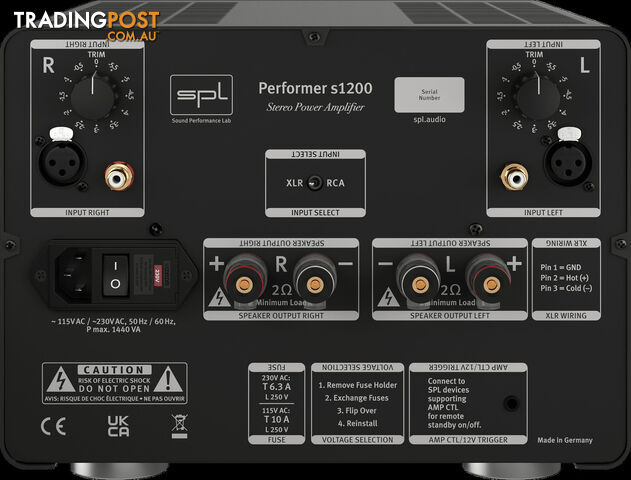Click the 'INPUT LEFT' panel label

(x=543, y=212)
